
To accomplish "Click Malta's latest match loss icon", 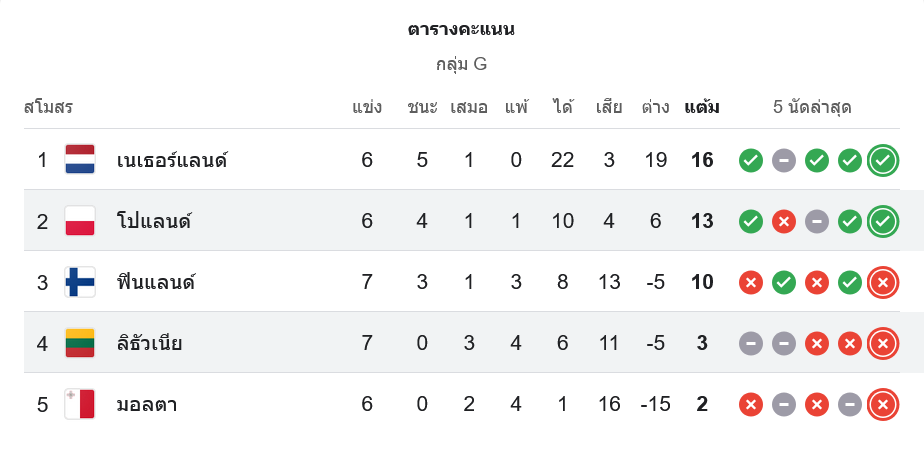I will [882, 404].
